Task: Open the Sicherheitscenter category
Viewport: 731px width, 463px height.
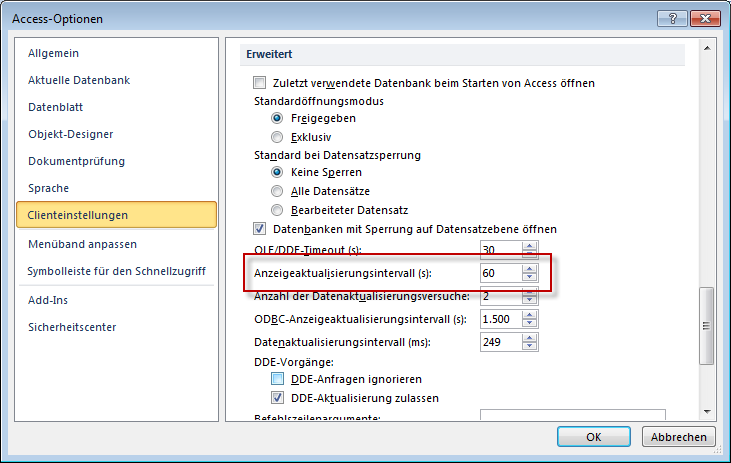Action: 72,327
